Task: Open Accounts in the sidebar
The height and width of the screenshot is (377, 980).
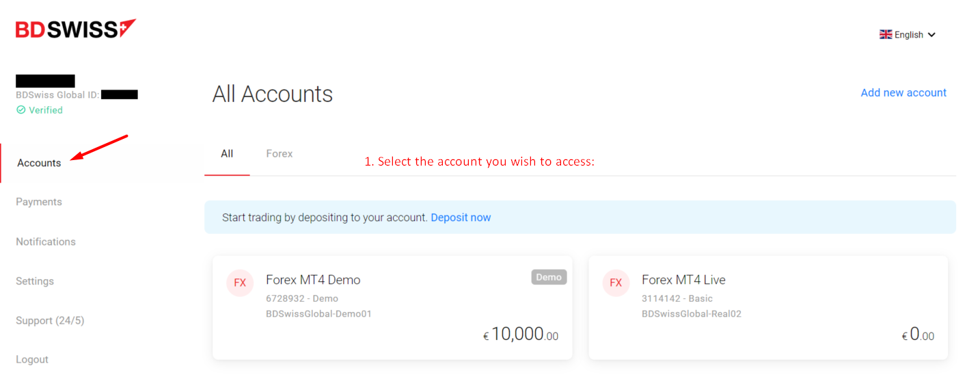Action: [x=39, y=163]
